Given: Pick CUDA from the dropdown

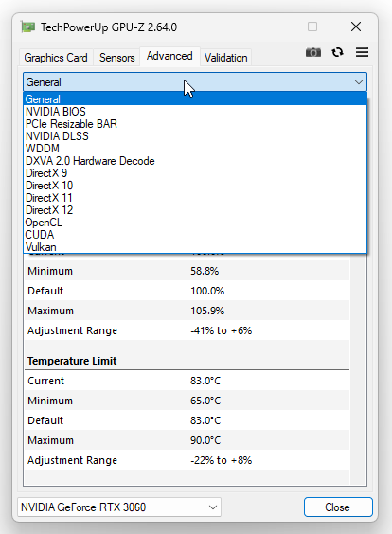Looking at the screenshot, I should pyautogui.click(x=195, y=235).
